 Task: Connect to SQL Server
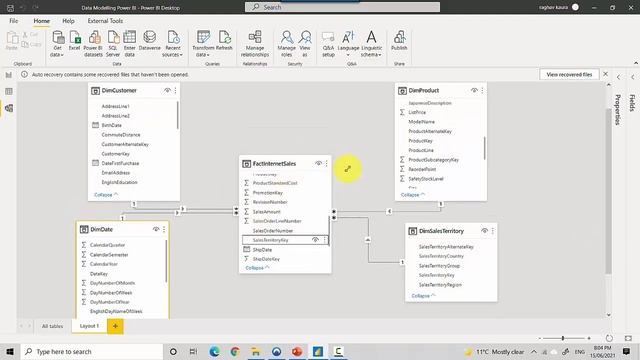113,43
